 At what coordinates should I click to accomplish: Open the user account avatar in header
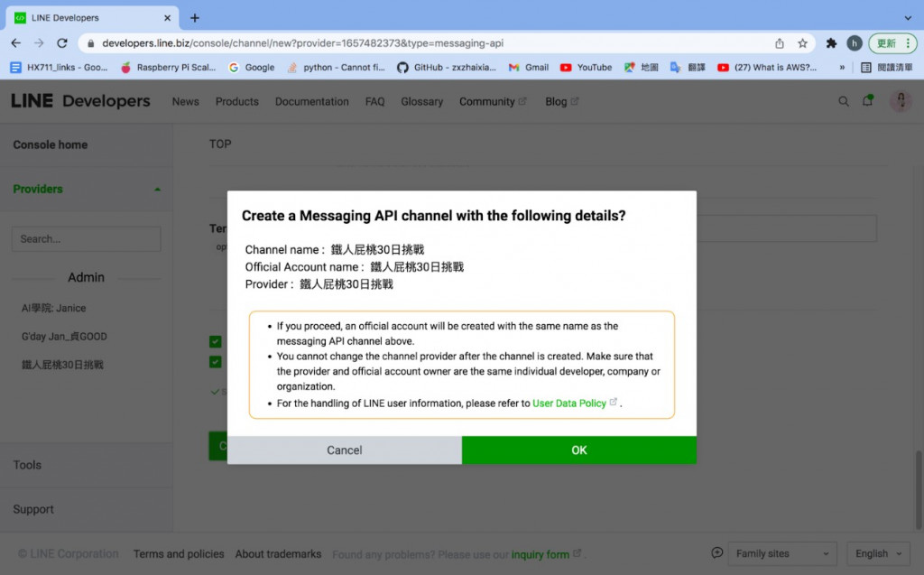901,101
